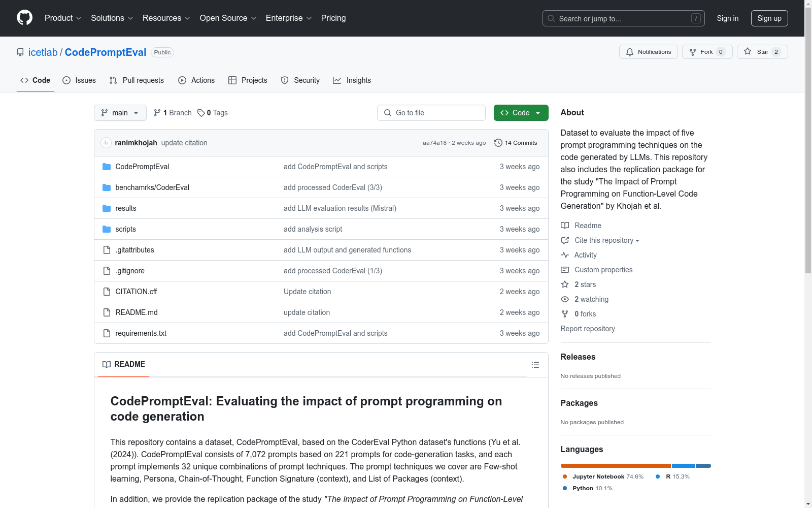
Task: Click the requirements.txt file icon
Action: (x=107, y=333)
